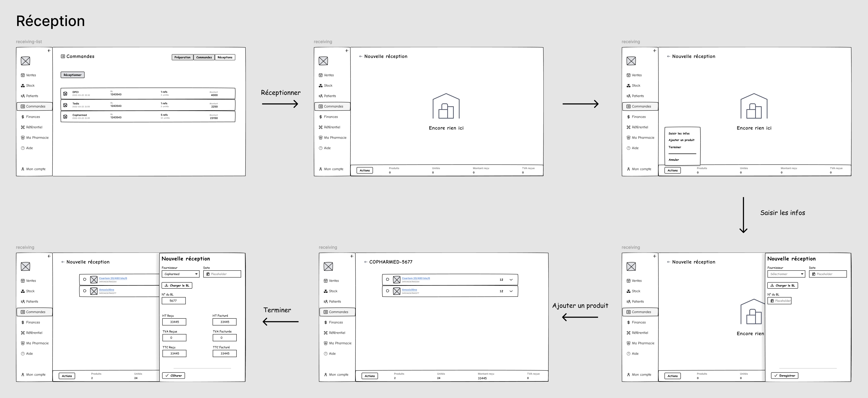Select Coartem radio button beside Clôturer panel

point(85,279)
